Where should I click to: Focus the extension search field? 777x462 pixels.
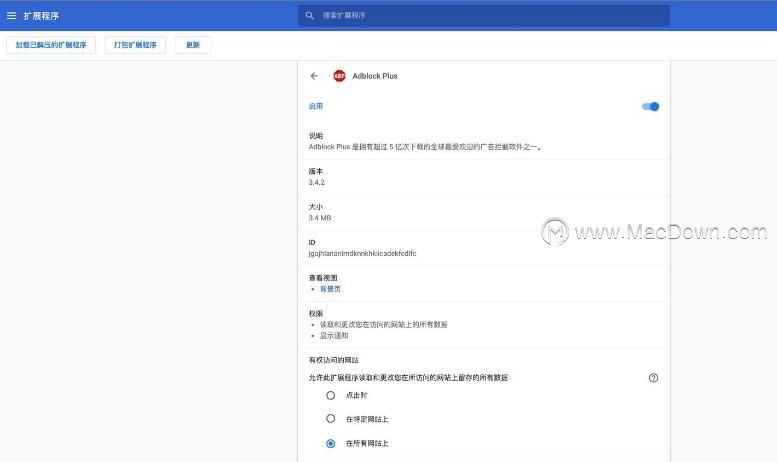pyautogui.click(x=484, y=15)
